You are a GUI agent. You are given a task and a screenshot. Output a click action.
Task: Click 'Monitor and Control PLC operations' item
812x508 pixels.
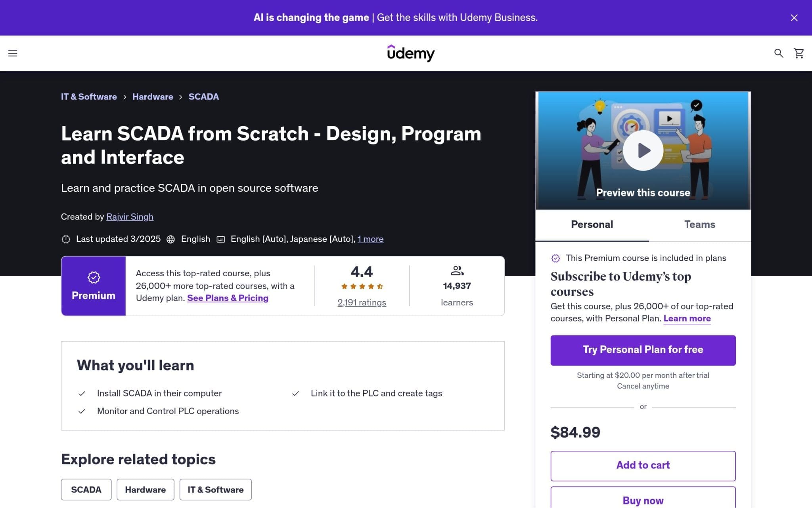coord(168,411)
